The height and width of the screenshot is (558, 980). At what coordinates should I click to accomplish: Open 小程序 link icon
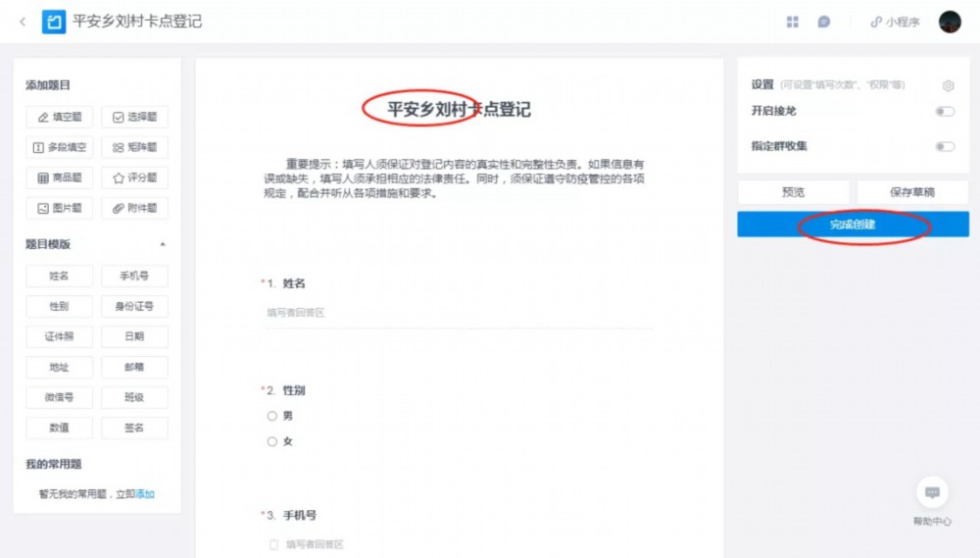(x=875, y=22)
